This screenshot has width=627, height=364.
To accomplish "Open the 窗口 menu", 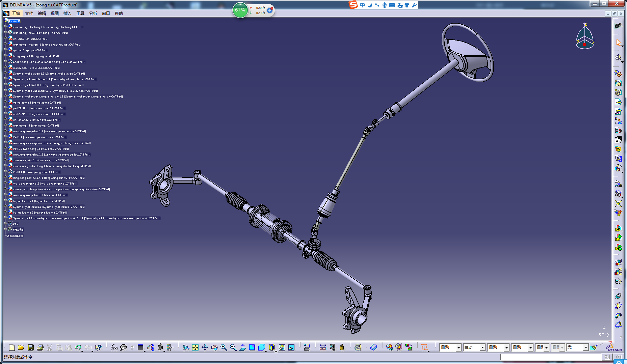I will pyautogui.click(x=106, y=13).
